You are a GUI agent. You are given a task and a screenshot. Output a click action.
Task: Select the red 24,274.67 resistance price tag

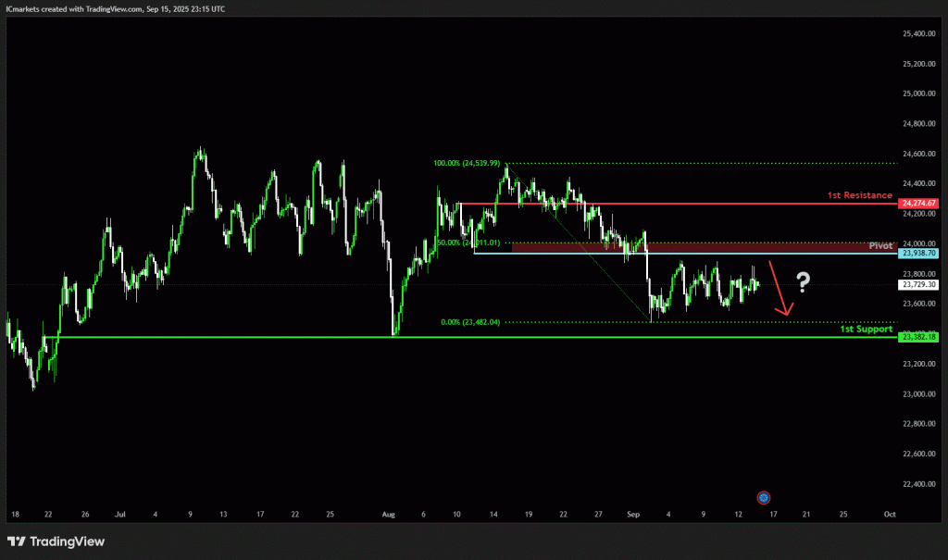point(918,204)
